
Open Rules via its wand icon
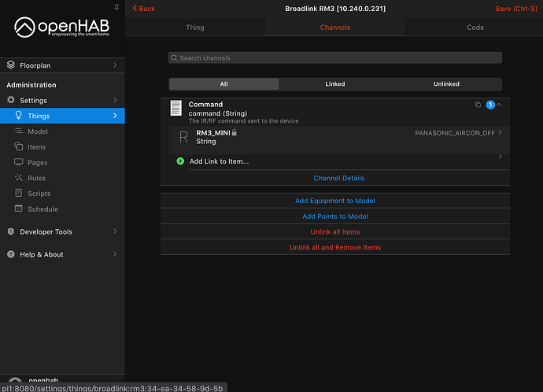(20, 178)
